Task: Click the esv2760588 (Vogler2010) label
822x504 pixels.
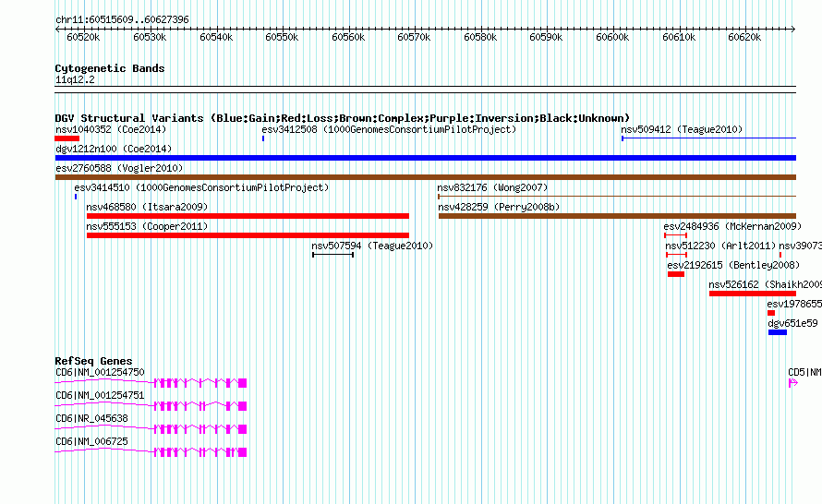Action: (x=119, y=168)
